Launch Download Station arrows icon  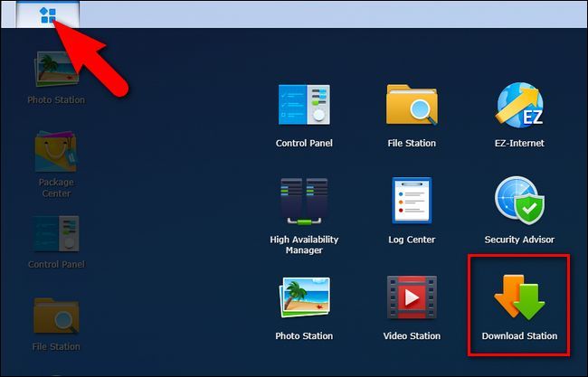pyautogui.click(x=519, y=297)
